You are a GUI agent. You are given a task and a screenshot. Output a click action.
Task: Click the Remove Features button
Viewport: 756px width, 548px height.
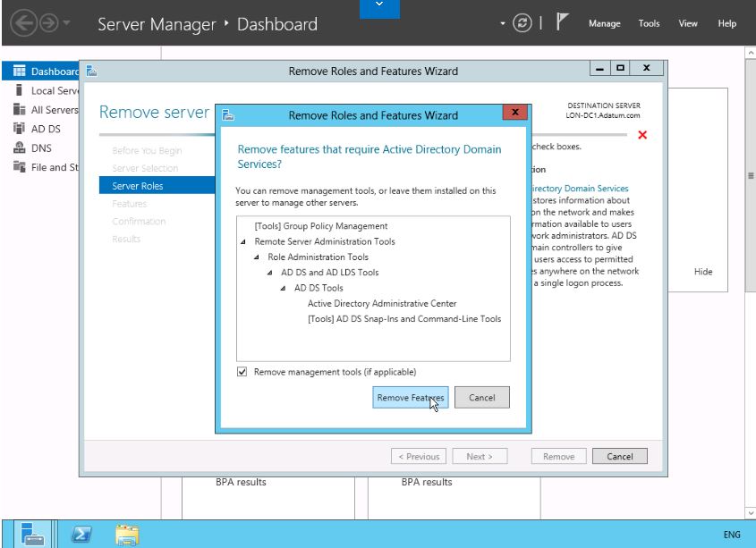pos(409,398)
